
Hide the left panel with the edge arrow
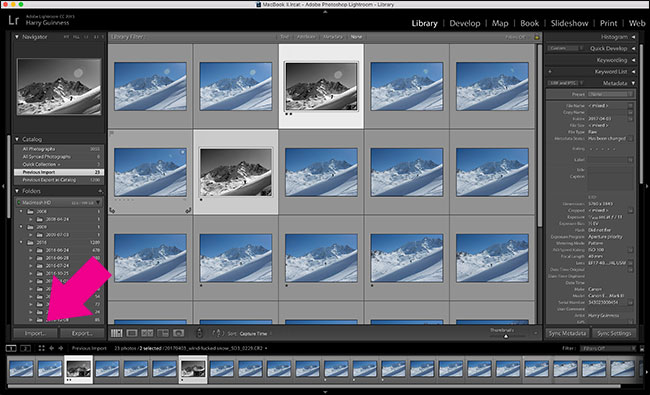pyautogui.click(x=3, y=186)
